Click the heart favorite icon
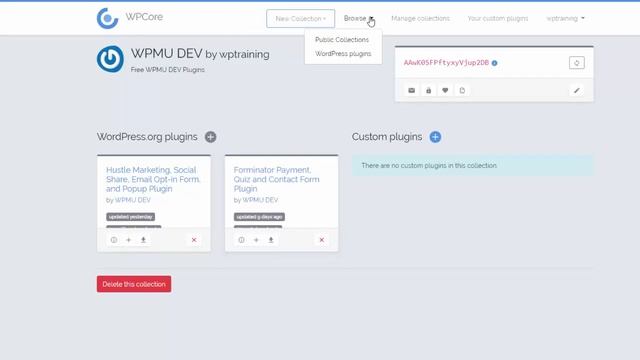This screenshot has height=360, width=640. coord(445,90)
